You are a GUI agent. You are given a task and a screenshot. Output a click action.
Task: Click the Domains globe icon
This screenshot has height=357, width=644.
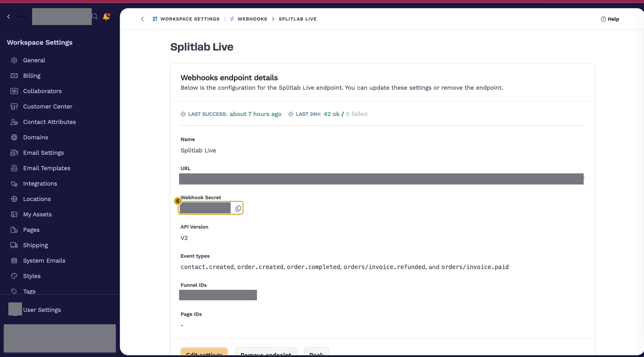(14, 137)
